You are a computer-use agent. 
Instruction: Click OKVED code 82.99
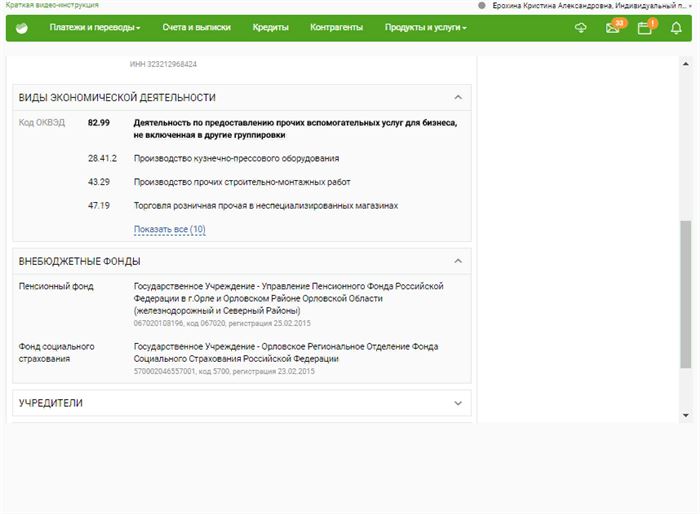[x=99, y=123]
